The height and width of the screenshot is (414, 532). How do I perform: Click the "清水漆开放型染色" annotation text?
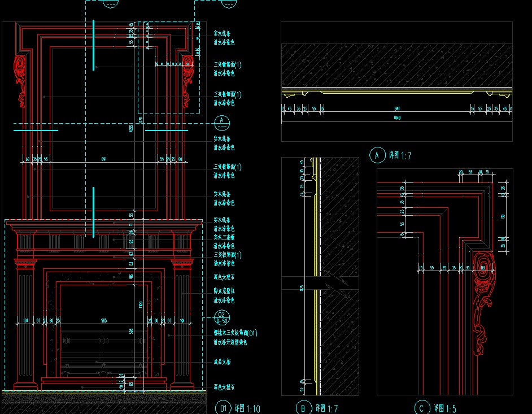tap(230, 342)
